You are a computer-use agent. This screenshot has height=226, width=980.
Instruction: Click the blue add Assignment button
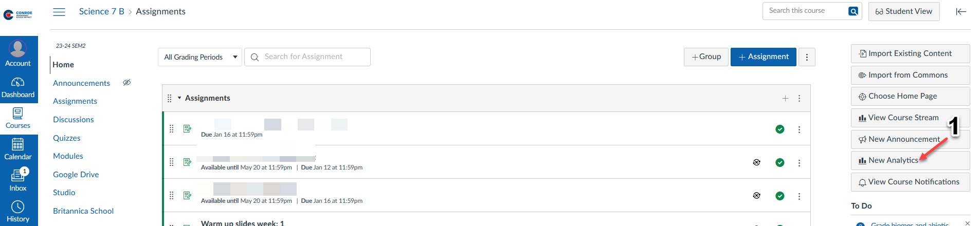[x=763, y=57]
